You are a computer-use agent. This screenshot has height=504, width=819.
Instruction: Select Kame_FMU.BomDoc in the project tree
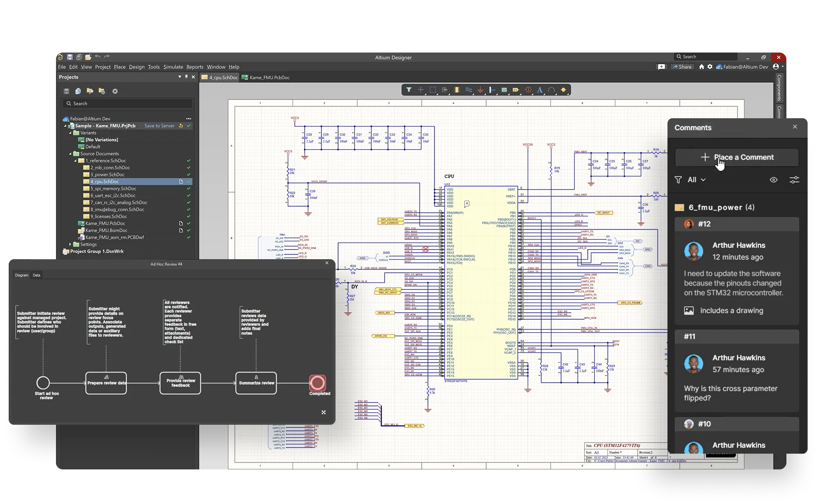pos(106,231)
